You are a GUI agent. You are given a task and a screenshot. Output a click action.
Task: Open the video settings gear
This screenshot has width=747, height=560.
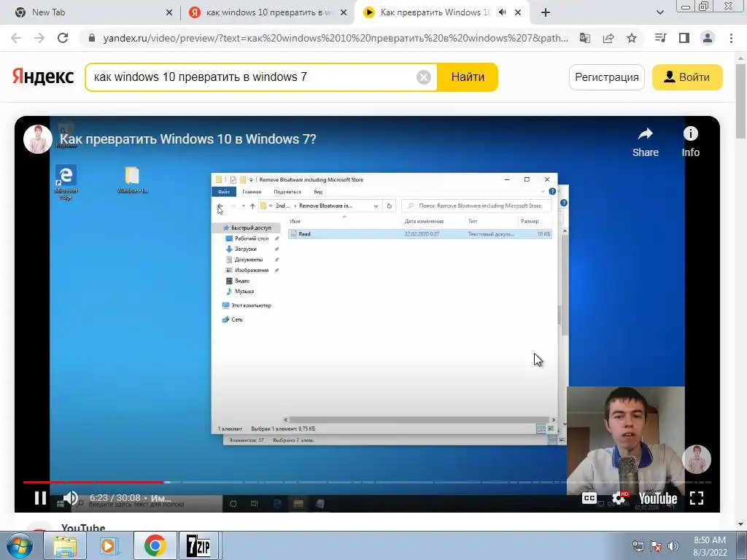619,498
